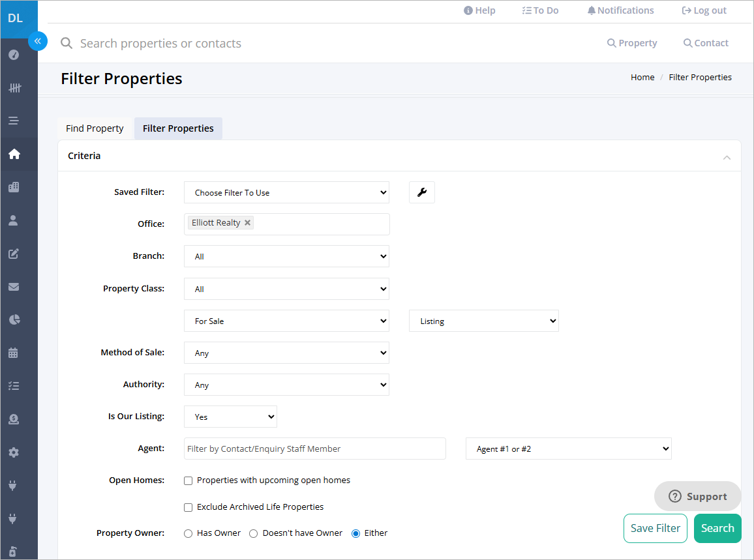
Task: Click the Save Filter button
Action: [655, 528]
